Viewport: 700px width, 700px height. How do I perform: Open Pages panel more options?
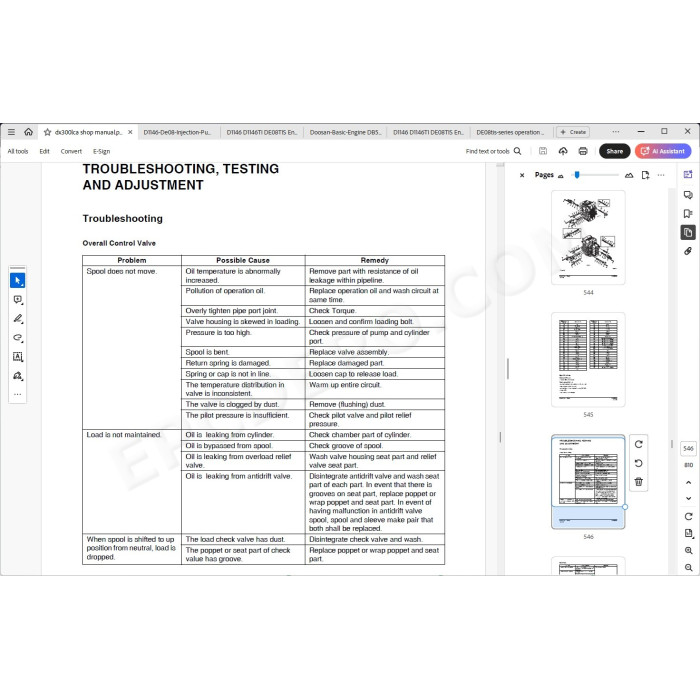coord(661,175)
